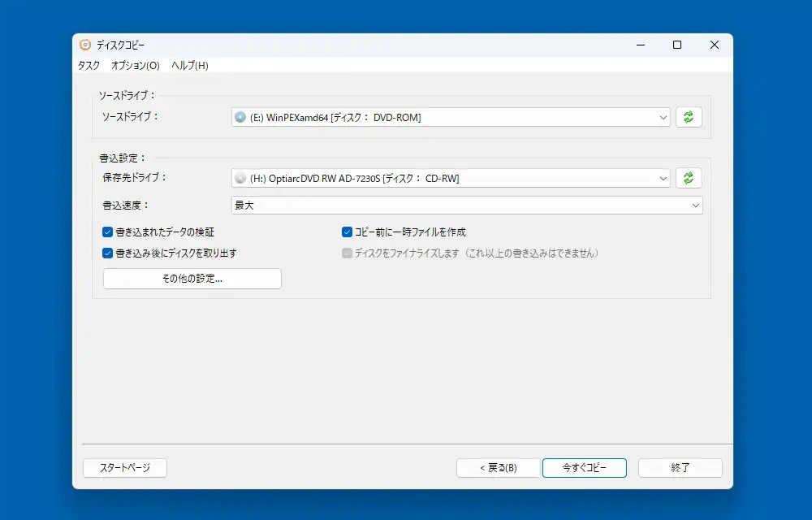Disable コピー前に一時ファイルを作成 option
Viewport: 812px width, 520px height.
[x=348, y=232]
